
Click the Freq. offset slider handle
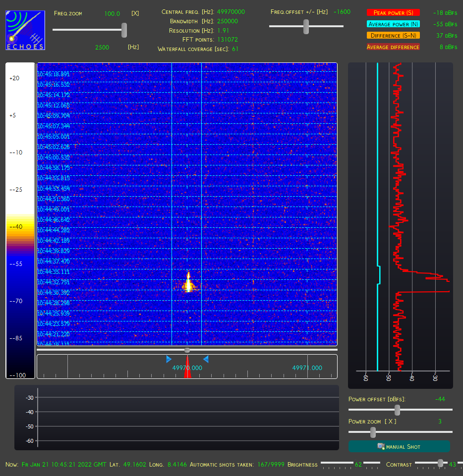coord(306,27)
